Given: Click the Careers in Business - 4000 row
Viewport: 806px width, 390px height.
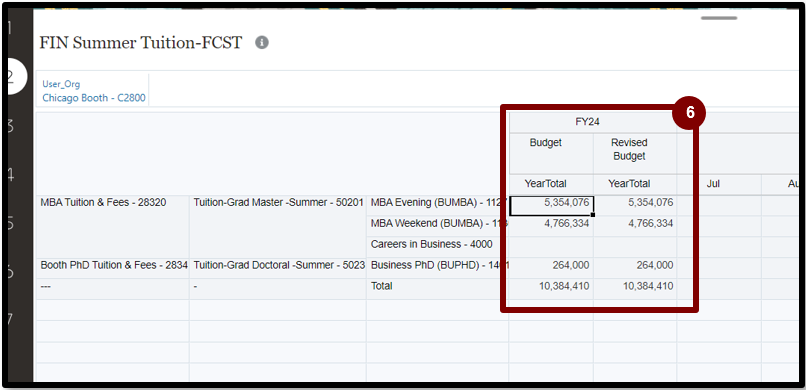Looking at the screenshot, I should [x=437, y=247].
